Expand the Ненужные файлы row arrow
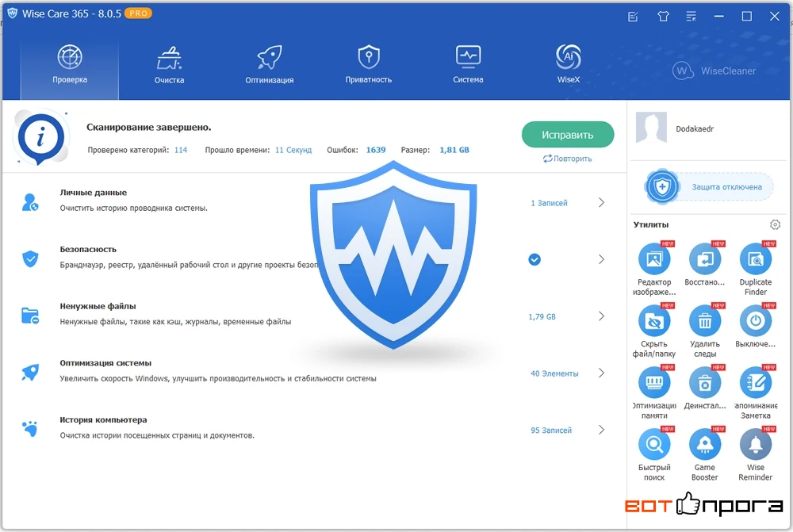The height and width of the screenshot is (532, 793). pos(601,316)
